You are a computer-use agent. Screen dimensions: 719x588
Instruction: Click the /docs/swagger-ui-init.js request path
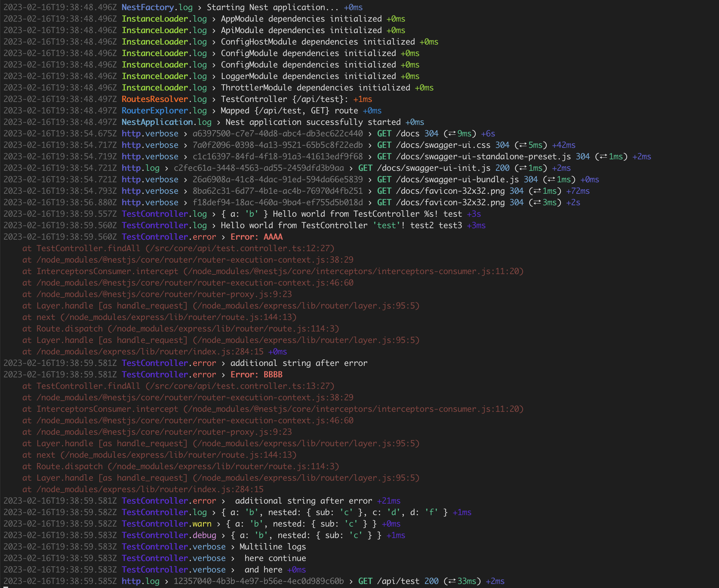pyautogui.click(x=433, y=168)
